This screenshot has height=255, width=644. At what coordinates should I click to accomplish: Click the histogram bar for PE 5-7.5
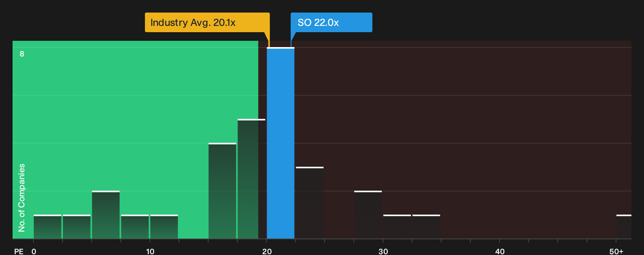coord(106,215)
